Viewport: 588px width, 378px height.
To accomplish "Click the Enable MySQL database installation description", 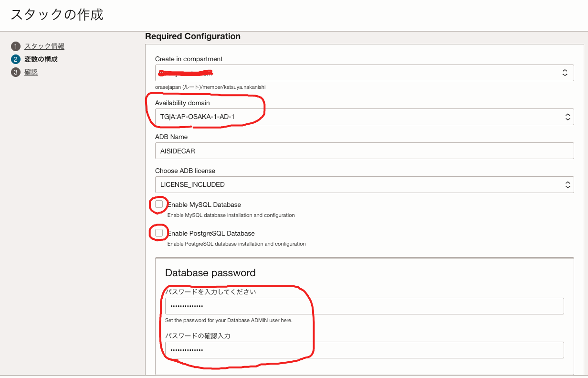I will click(231, 215).
